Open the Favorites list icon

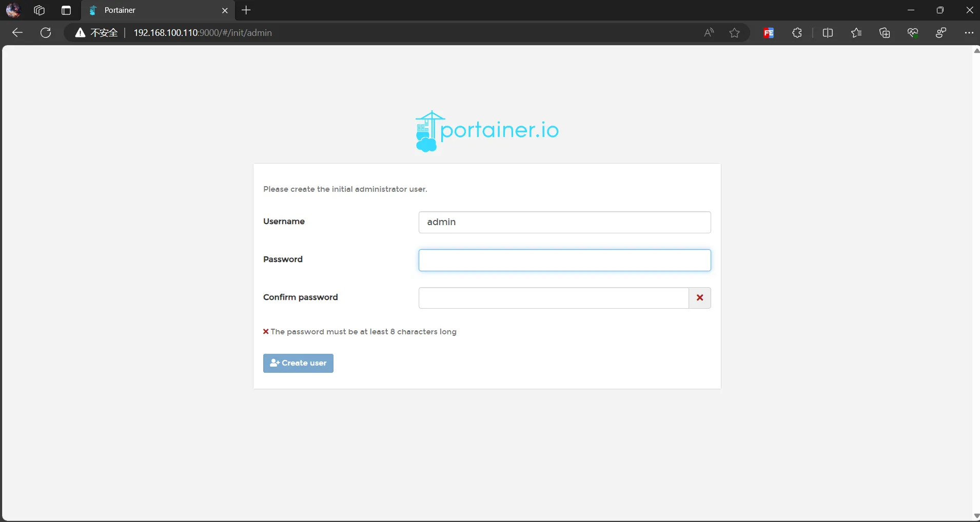coord(856,33)
